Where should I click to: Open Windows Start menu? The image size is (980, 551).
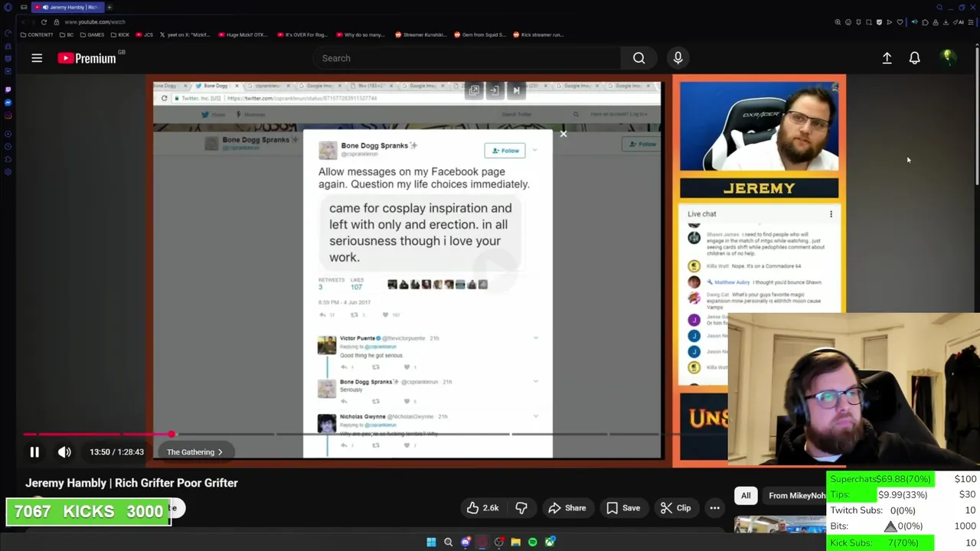point(431,543)
